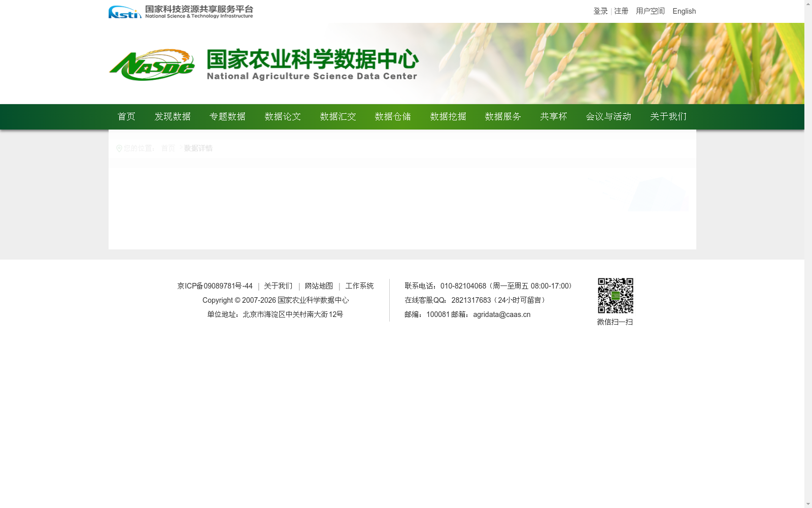Go to 用户空间 user space
Image resolution: width=812 pixels, height=508 pixels.
650,11
